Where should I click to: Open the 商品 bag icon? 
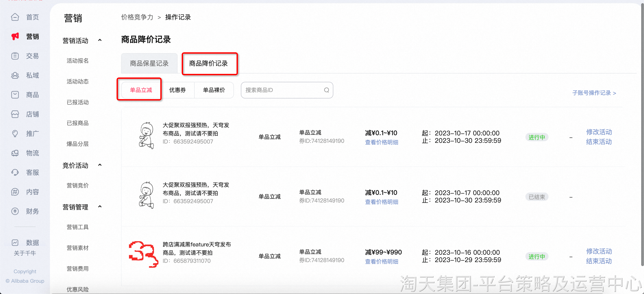pyautogui.click(x=15, y=95)
